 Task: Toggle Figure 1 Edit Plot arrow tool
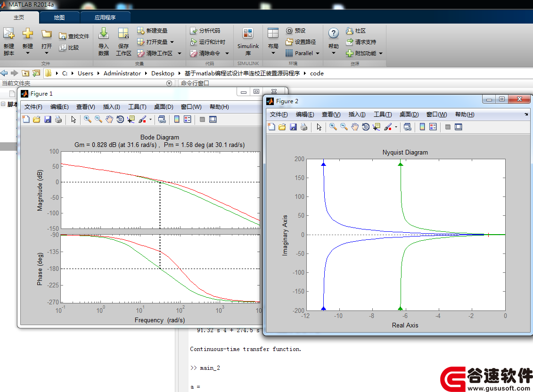tap(74, 119)
